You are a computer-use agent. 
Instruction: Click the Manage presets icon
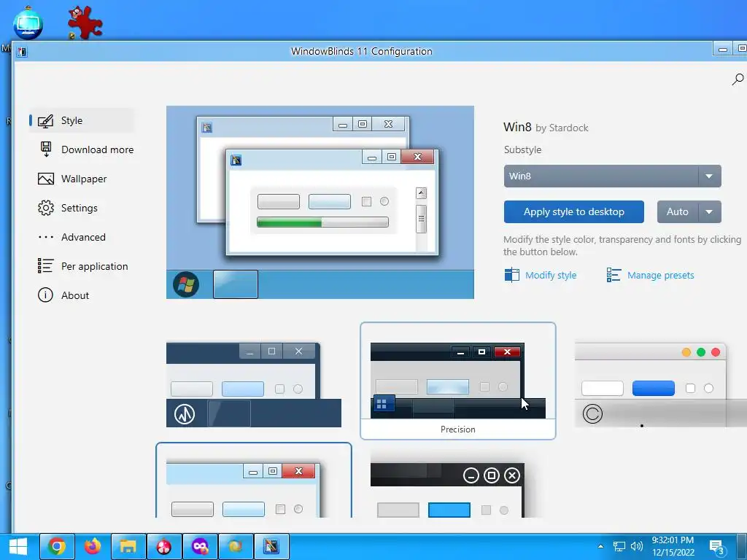[x=613, y=275]
